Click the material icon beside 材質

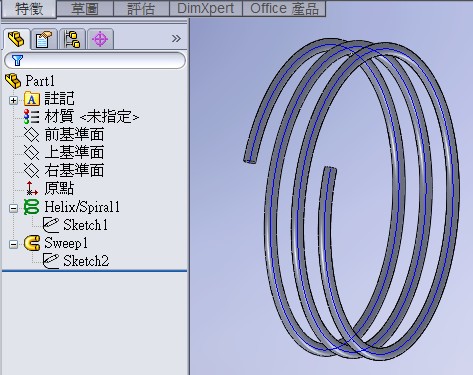click(32, 117)
